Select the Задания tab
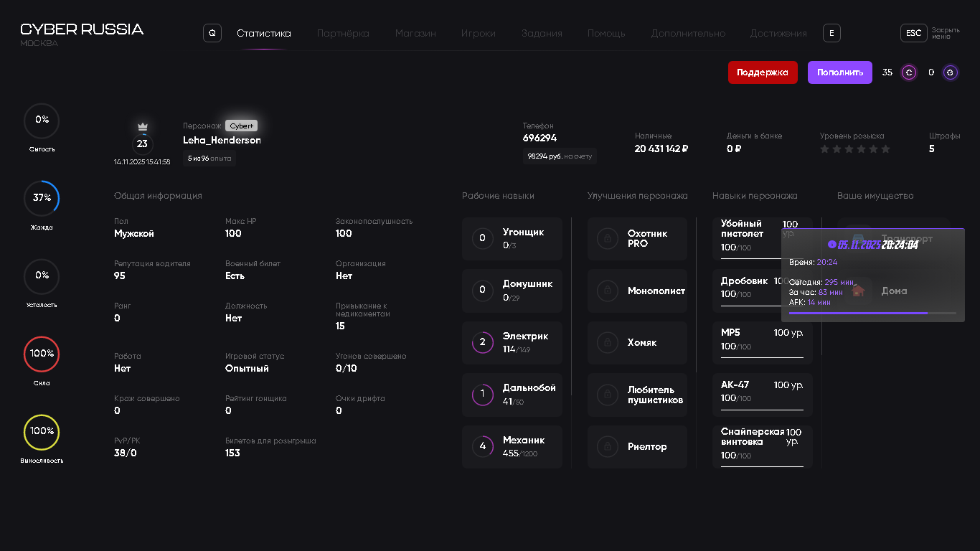 click(x=542, y=34)
